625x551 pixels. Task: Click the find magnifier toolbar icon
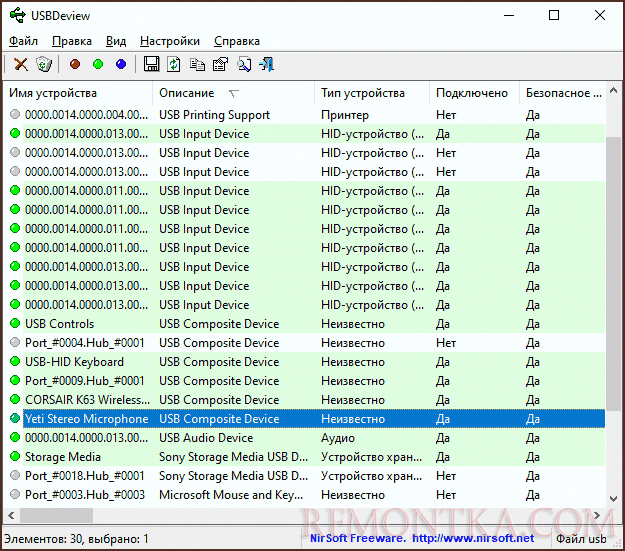pos(243,64)
